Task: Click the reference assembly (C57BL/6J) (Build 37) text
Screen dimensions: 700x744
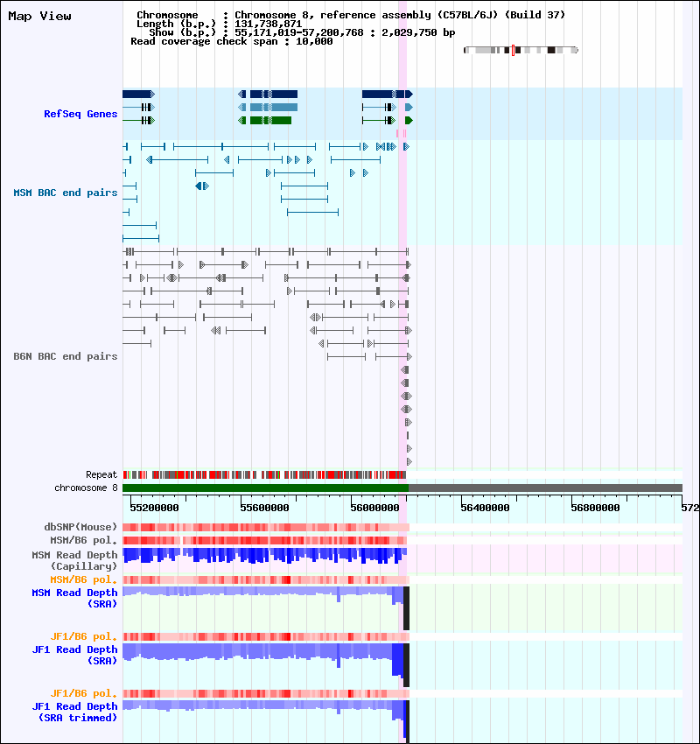Action: tap(443, 15)
